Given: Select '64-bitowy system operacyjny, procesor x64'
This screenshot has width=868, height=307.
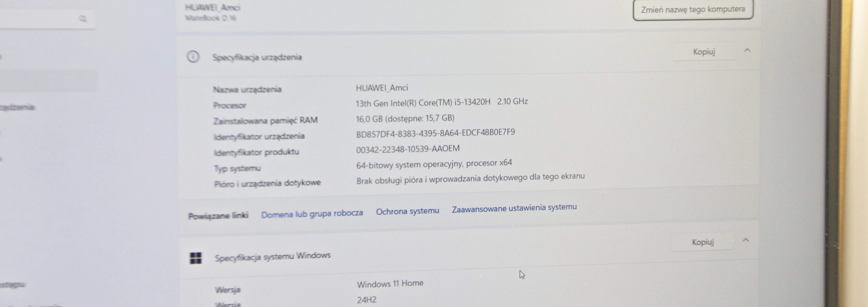Looking at the screenshot, I should 434,164.
